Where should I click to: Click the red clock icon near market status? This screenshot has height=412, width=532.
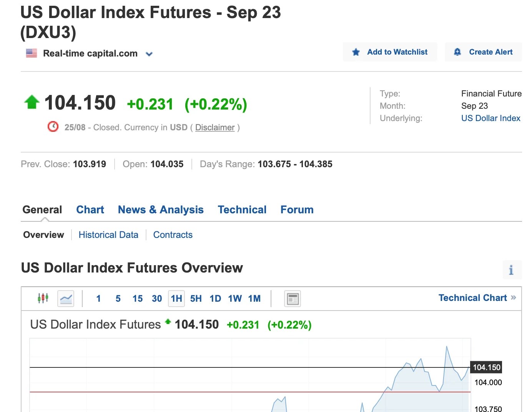[53, 126]
